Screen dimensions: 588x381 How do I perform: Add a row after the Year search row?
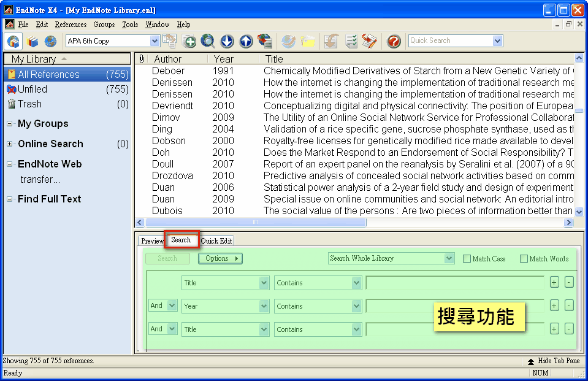tap(554, 306)
